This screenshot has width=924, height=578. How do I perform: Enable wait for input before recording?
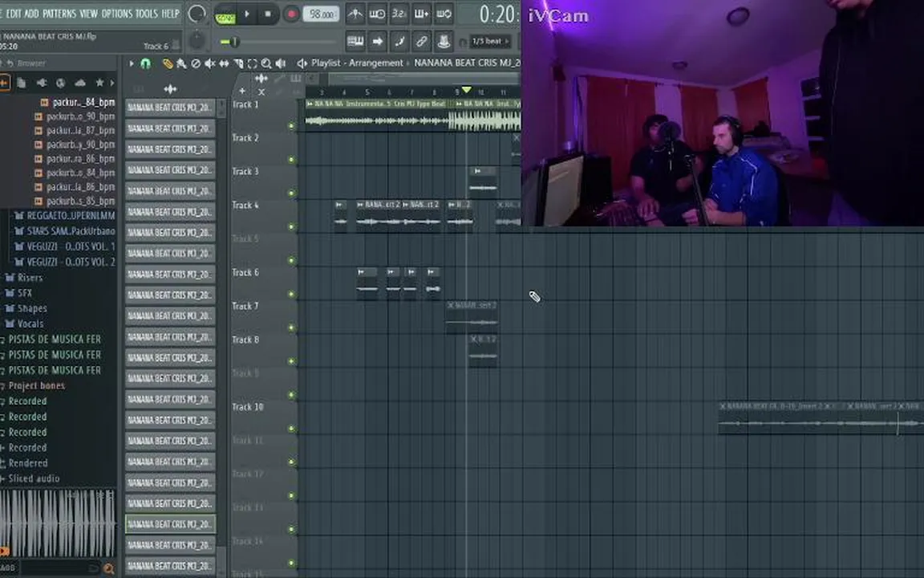[x=377, y=14]
